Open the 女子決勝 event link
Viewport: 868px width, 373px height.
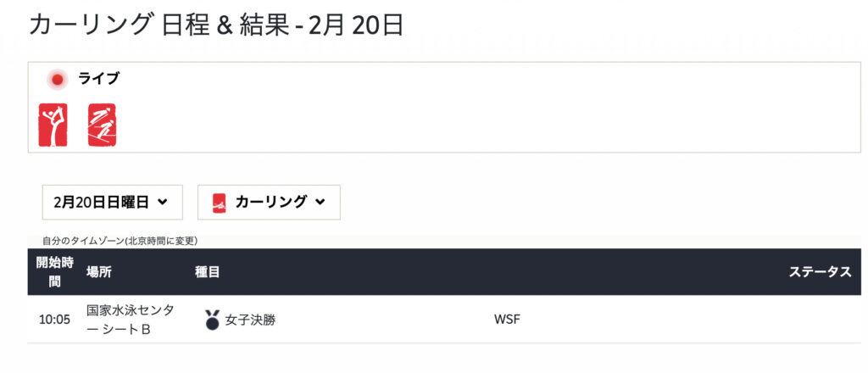click(x=250, y=320)
